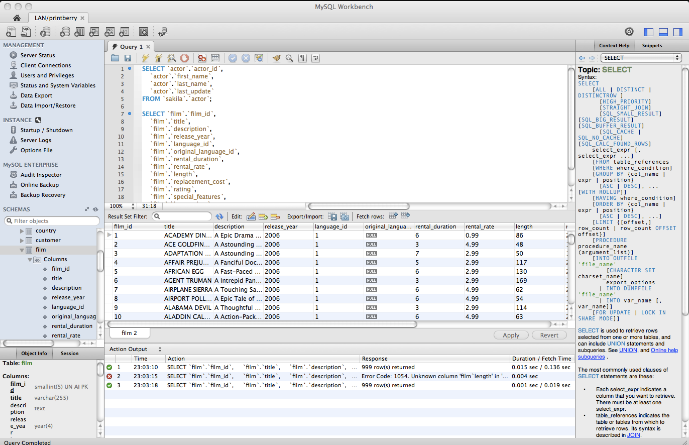Execute query with the lightning bolt icon
The width and height of the screenshot is (689, 445).
tap(145, 59)
